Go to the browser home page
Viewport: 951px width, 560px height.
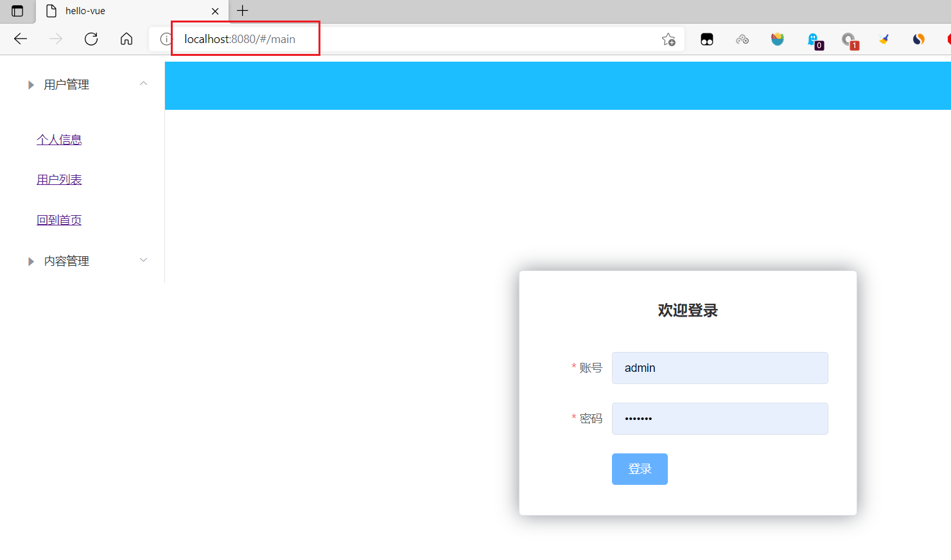click(x=127, y=39)
